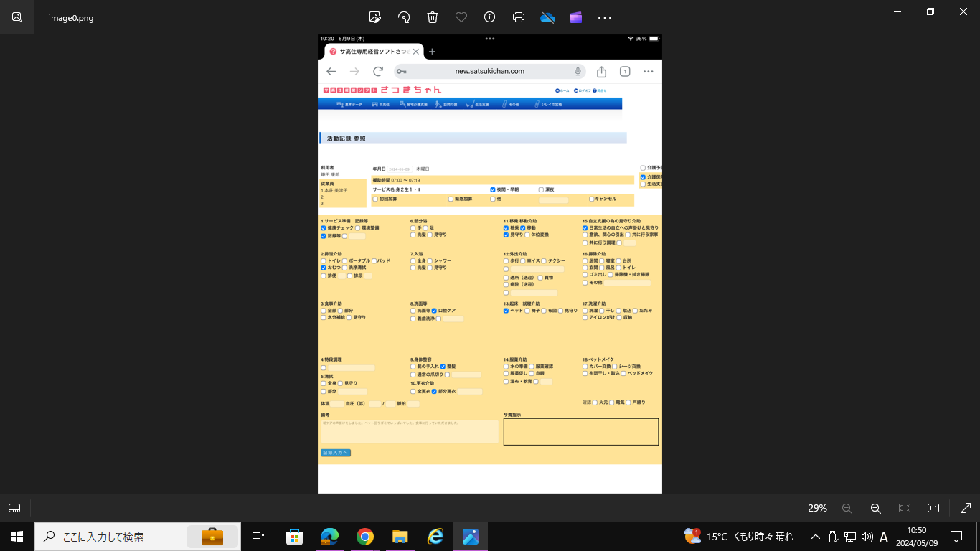Viewport: 980px width, 551px height.
Task: Toggle favorite with the heart icon
Action: click(461, 17)
